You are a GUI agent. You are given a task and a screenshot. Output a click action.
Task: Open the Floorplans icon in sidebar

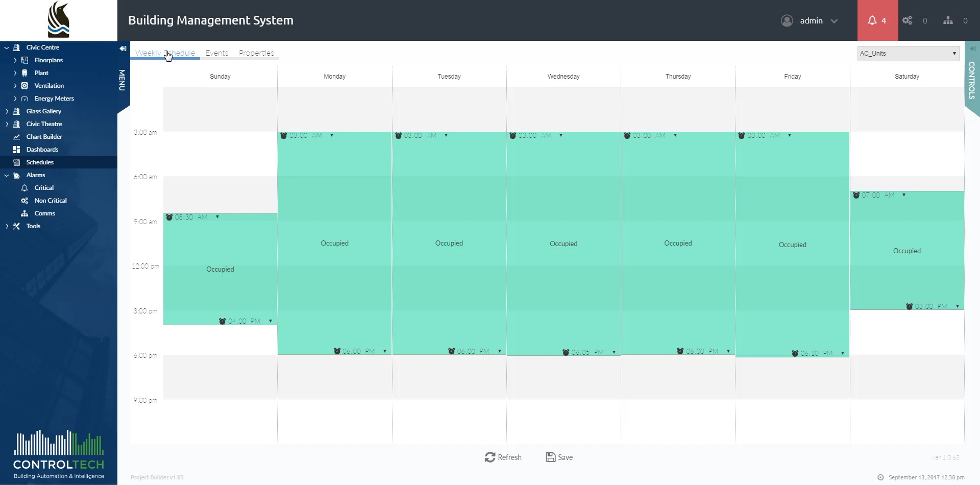tap(24, 60)
